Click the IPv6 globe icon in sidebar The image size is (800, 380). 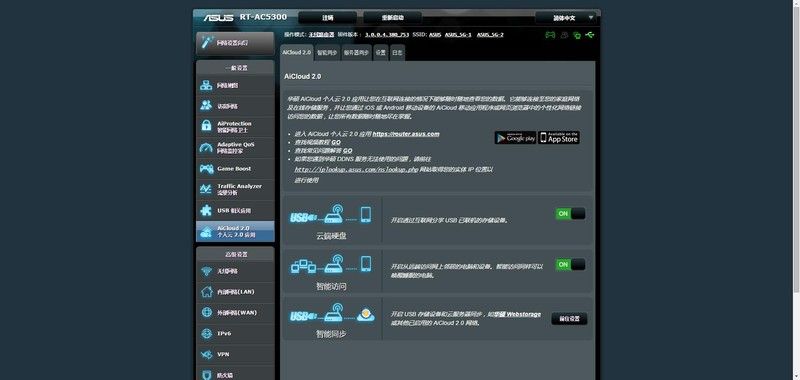point(206,333)
